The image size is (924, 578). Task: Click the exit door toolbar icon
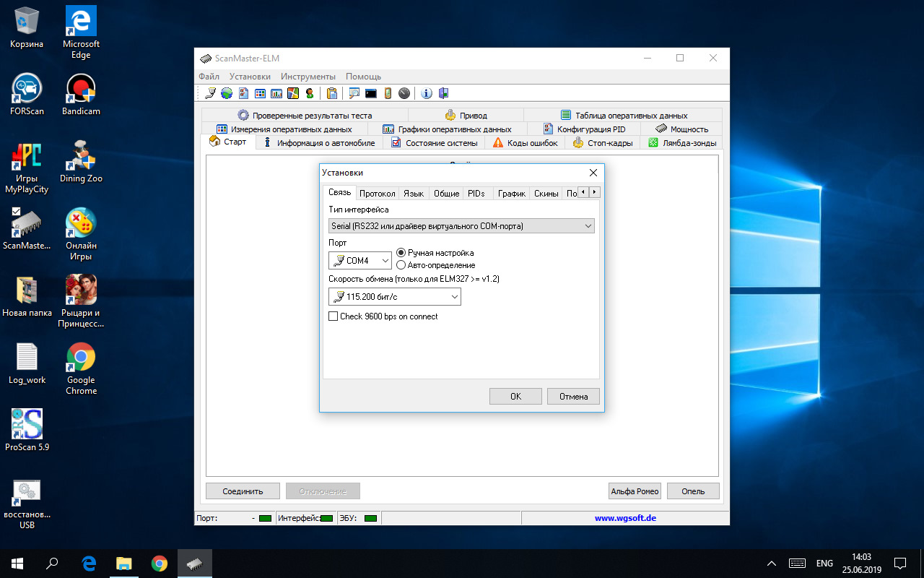[443, 93]
